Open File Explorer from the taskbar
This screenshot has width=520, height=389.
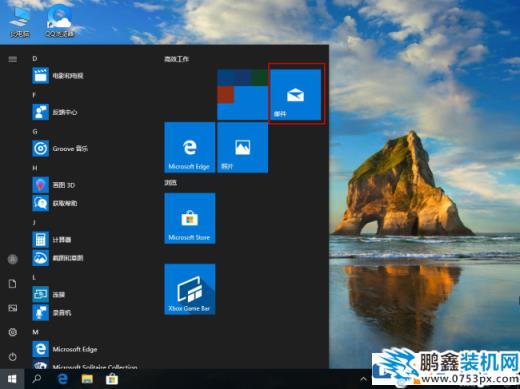point(87,379)
